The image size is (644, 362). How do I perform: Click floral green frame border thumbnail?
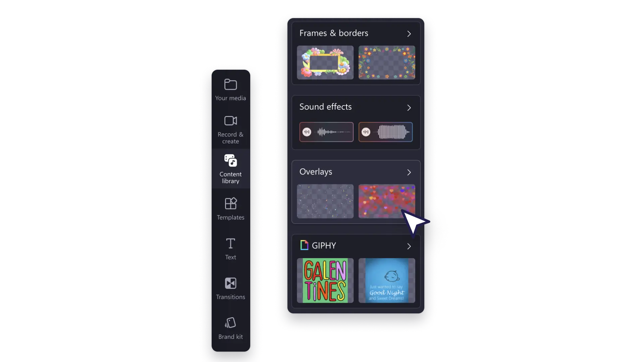click(x=325, y=63)
